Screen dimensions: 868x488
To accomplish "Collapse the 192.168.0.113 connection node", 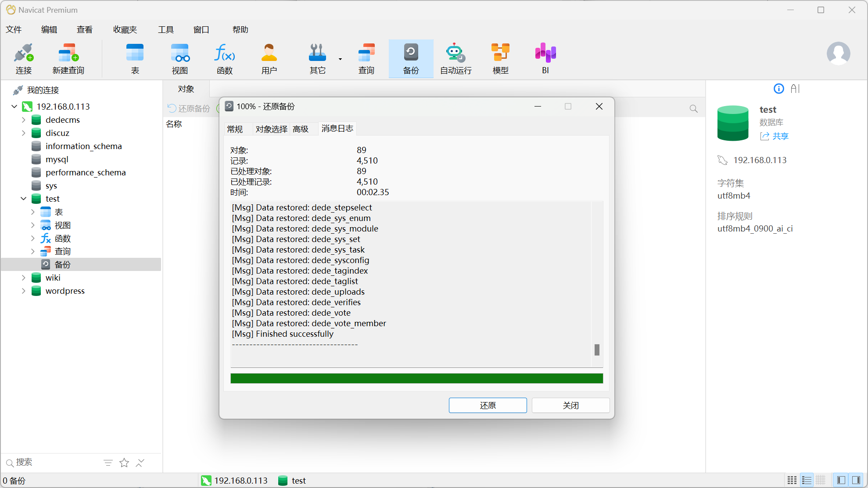I will coord(14,107).
